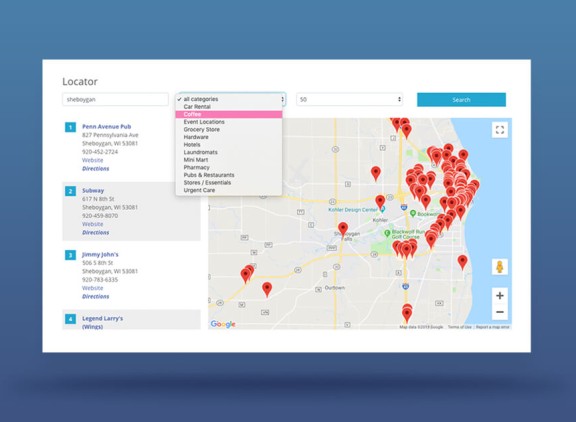Zoom in with the map plus button
This screenshot has height=422, width=576.
pos(500,296)
